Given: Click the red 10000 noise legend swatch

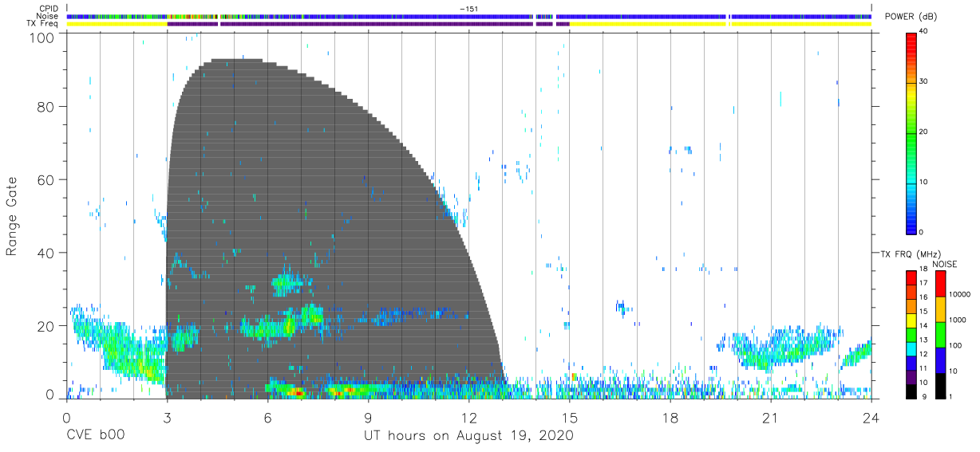Looking at the screenshot, I should (x=939, y=284).
